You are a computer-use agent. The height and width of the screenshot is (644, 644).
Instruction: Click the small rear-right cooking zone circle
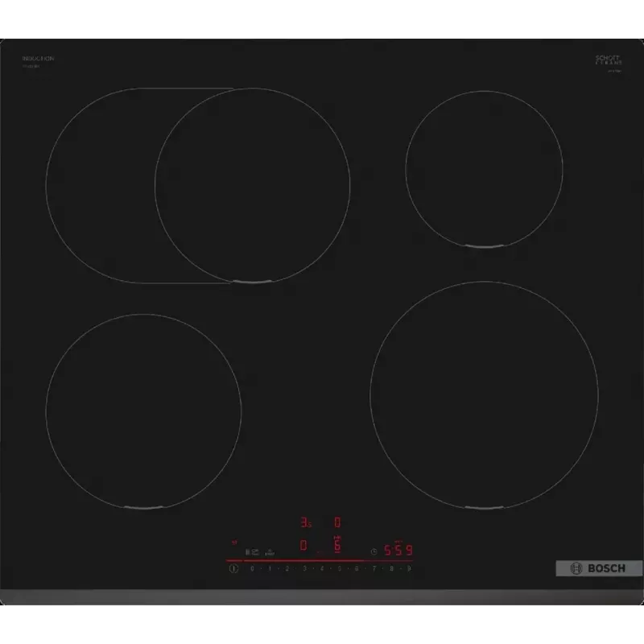[x=484, y=169]
